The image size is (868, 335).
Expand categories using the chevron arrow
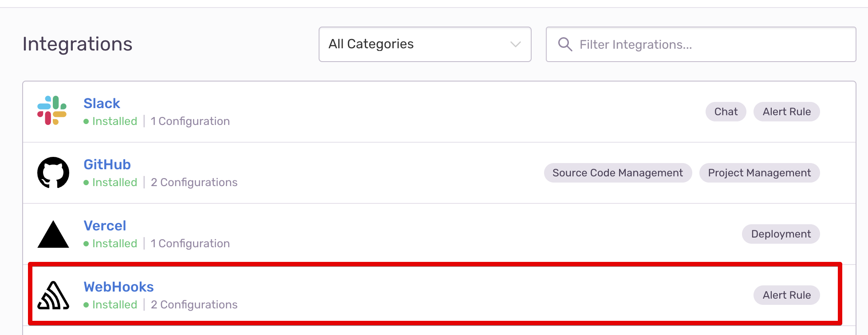tap(515, 44)
